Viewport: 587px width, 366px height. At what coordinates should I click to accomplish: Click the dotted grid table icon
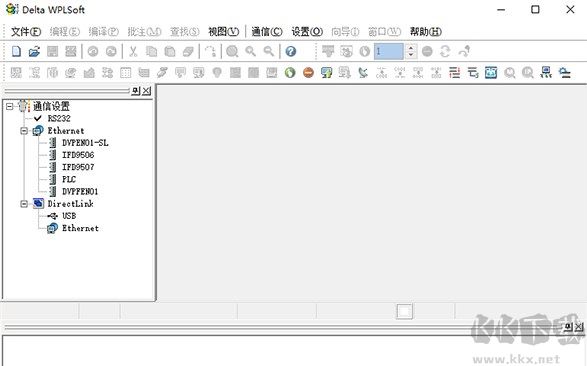[125, 72]
